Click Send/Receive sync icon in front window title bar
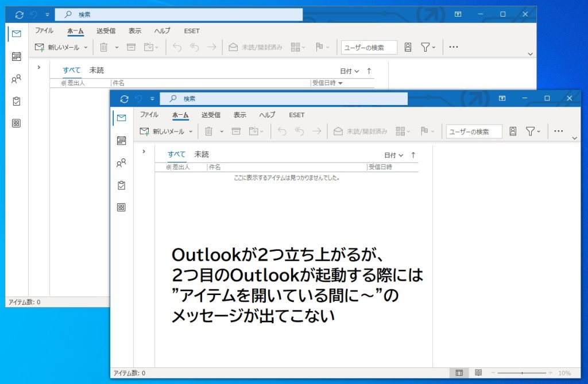The height and width of the screenshot is (384, 588). click(124, 99)
